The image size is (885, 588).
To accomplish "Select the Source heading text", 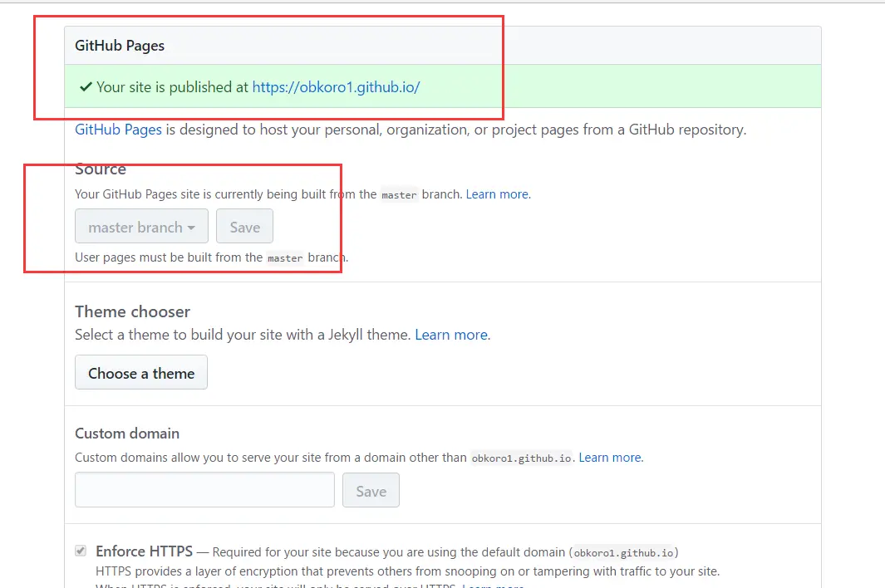I will [101, 169].
